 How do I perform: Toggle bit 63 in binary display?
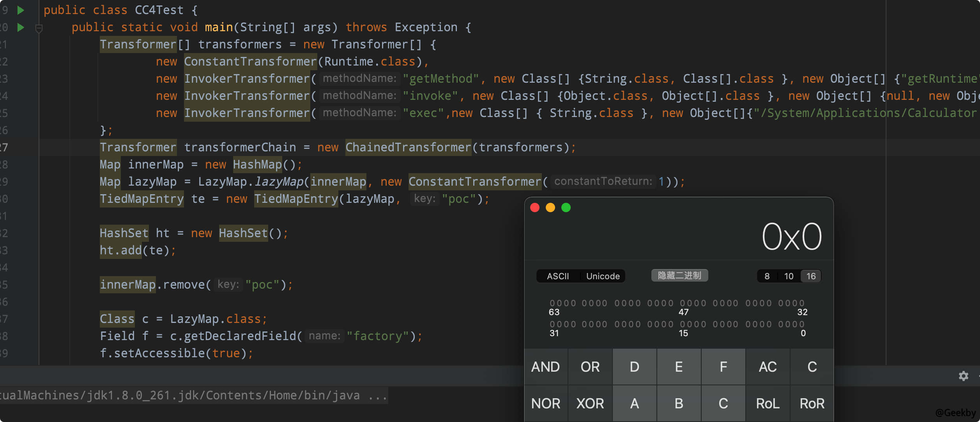(x=552, y=303)
